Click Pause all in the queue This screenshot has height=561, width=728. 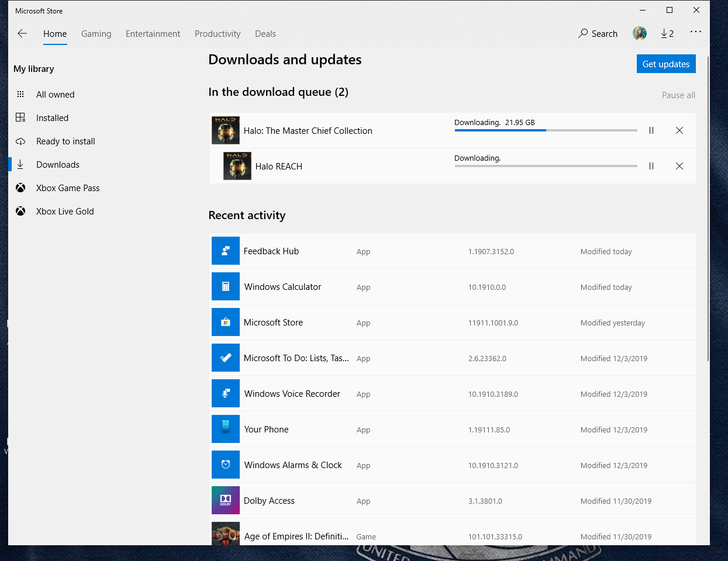coord(678,95)
